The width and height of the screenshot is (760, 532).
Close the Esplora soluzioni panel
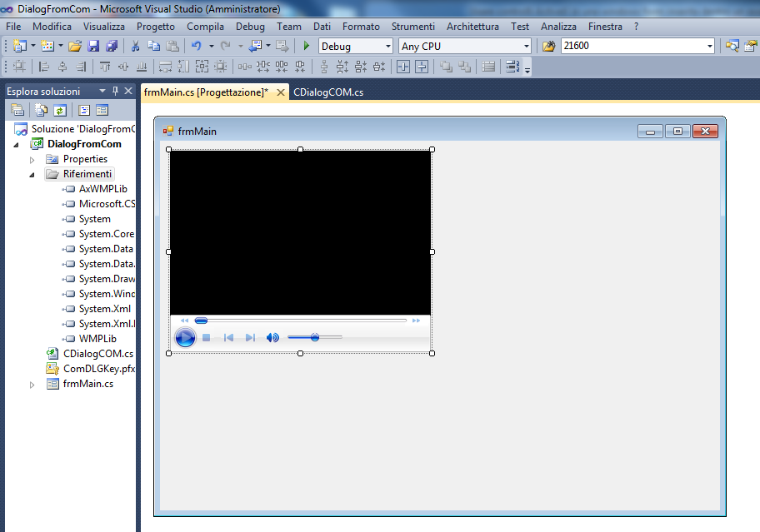pyautogui.click(x=128, y=91)
